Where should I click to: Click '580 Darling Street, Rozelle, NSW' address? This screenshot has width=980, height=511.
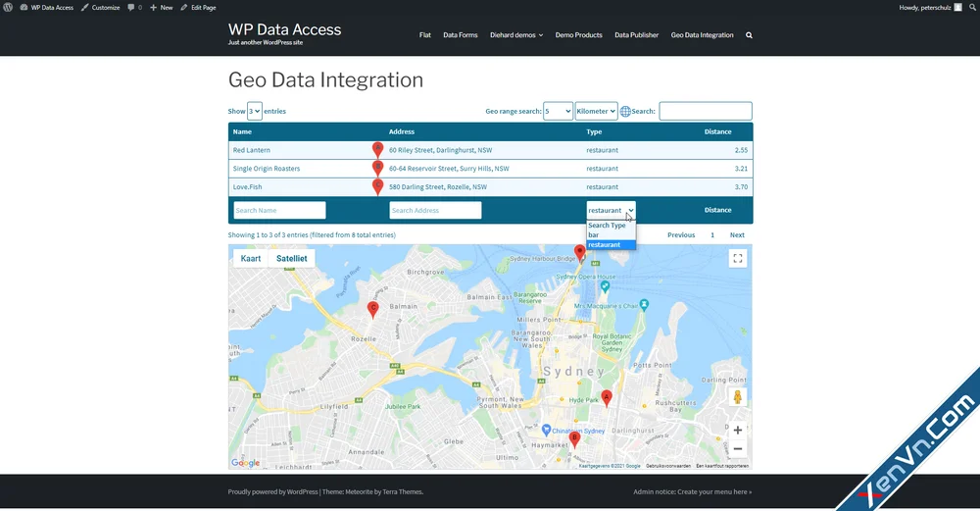[437, 186]
